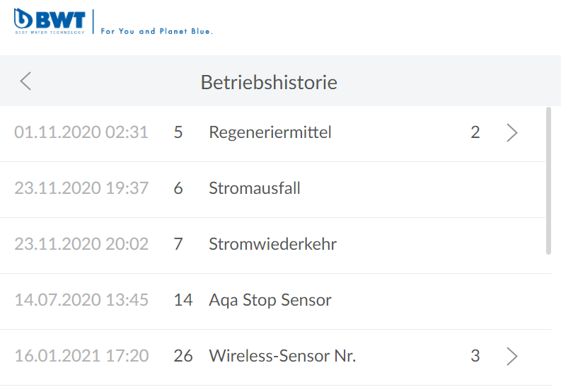Expand the Wireless-Sensor Nr. chevron
Viewport: 561px width, 392px height.
(512, 356)
